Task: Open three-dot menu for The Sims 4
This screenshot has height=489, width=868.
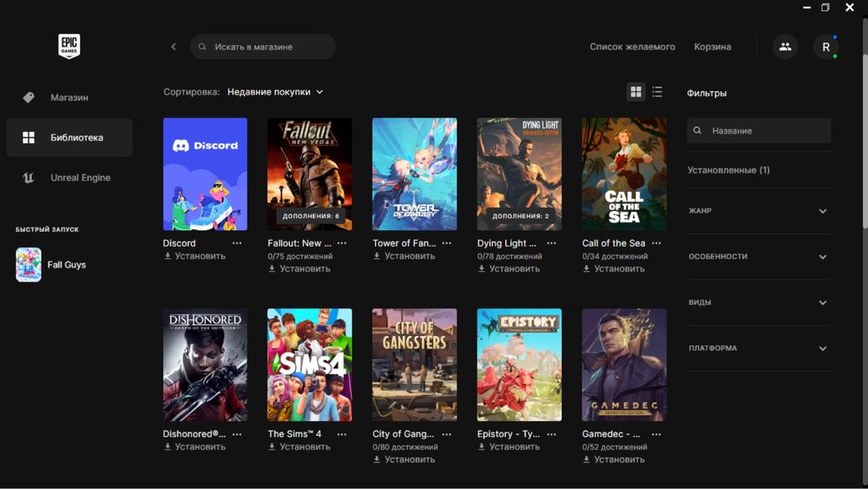Action: click(x=341, y=434)
